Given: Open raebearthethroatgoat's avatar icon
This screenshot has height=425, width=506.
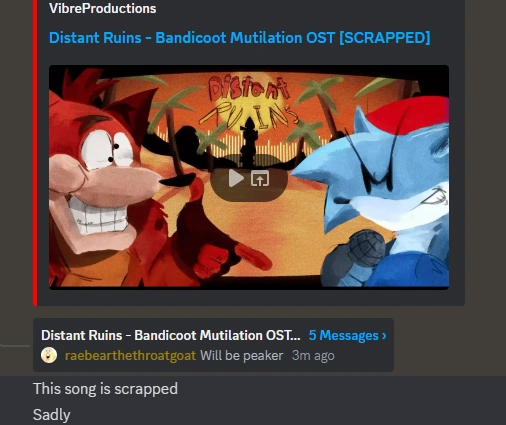Looking at the screenshot, I should (49, 355).
